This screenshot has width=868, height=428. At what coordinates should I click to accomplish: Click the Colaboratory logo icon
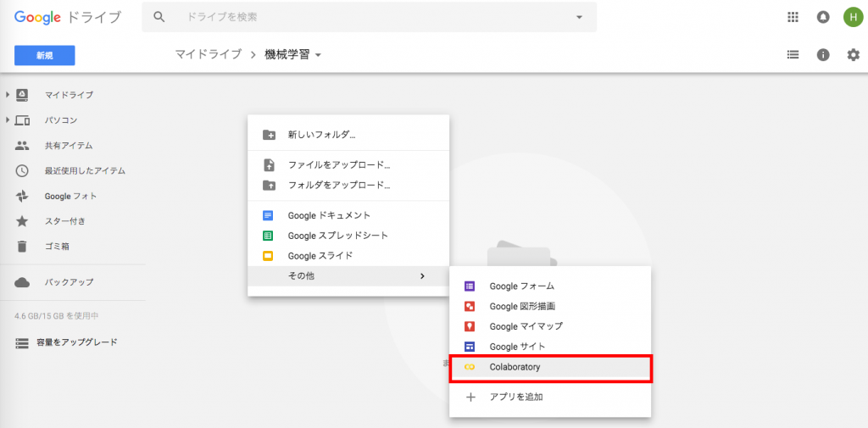click(x=470, y=367)
